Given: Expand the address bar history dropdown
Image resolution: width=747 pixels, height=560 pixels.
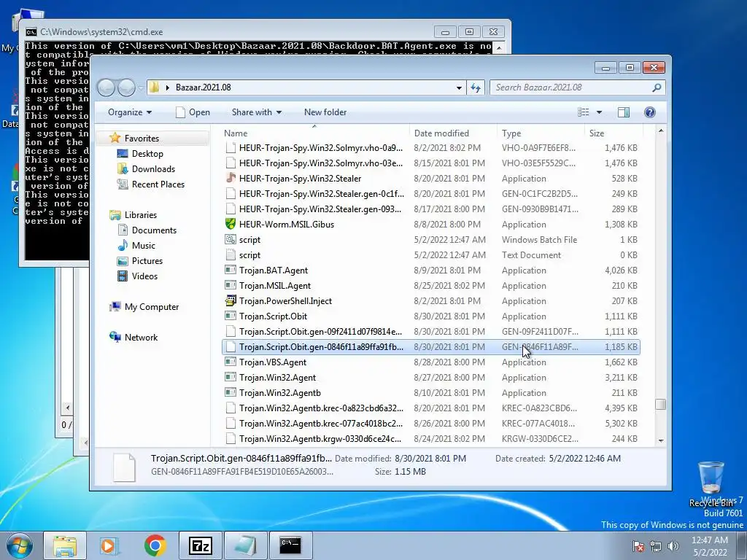Looking at the screenshot, I should [x=459, y=87].
